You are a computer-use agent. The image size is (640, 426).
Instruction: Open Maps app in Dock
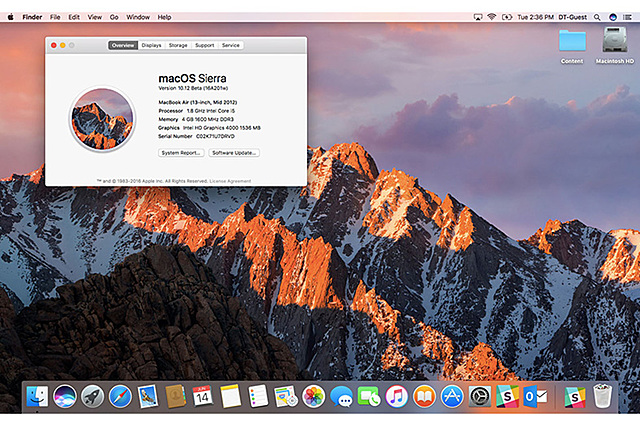[286, 396]
